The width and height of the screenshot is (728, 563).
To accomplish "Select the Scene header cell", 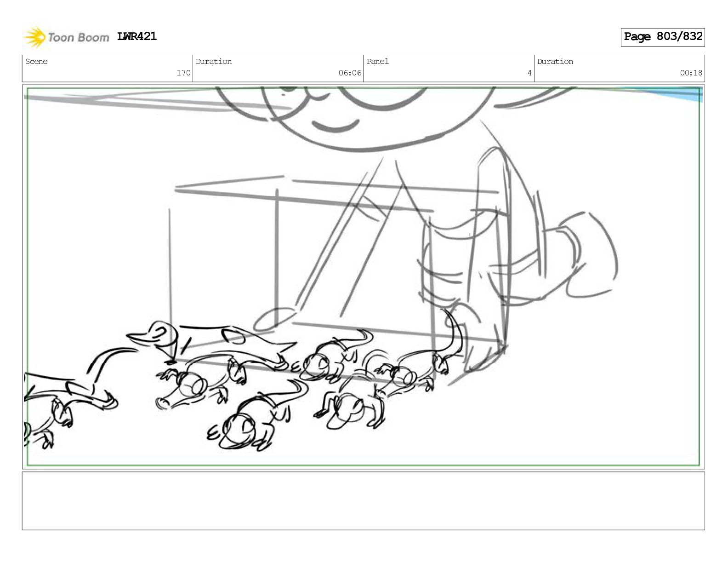I will (108, 68).
